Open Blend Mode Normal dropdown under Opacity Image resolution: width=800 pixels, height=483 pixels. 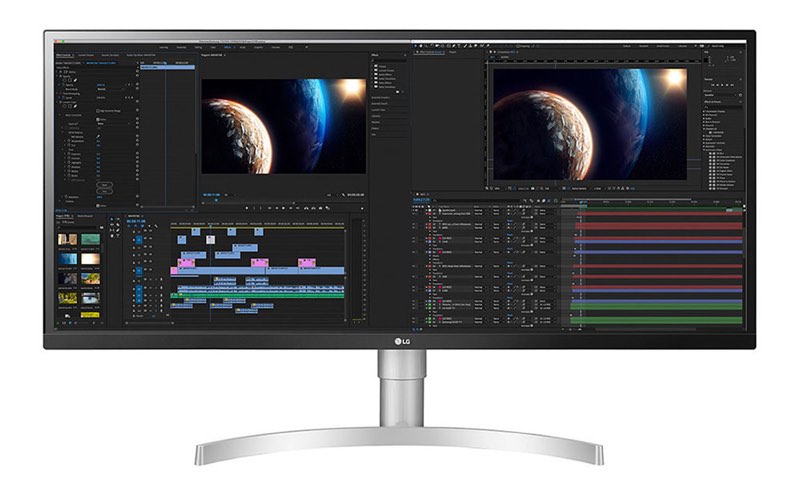click(110, 89)
